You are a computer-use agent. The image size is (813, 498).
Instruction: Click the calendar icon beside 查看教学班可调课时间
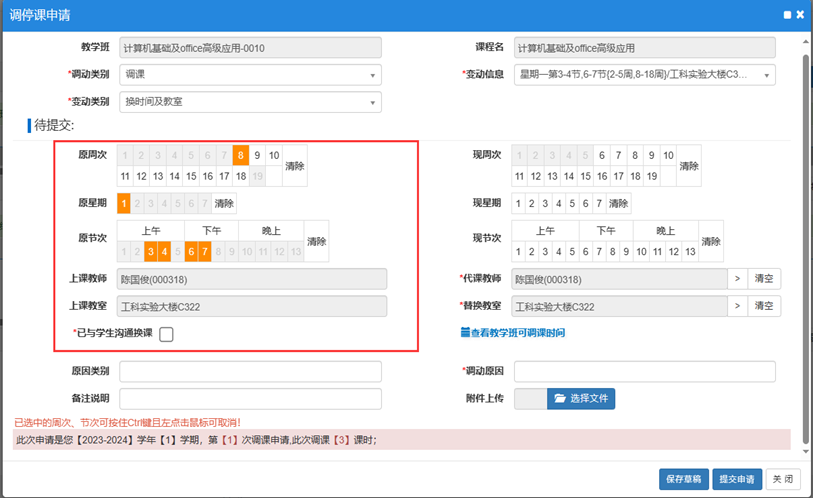464,333
